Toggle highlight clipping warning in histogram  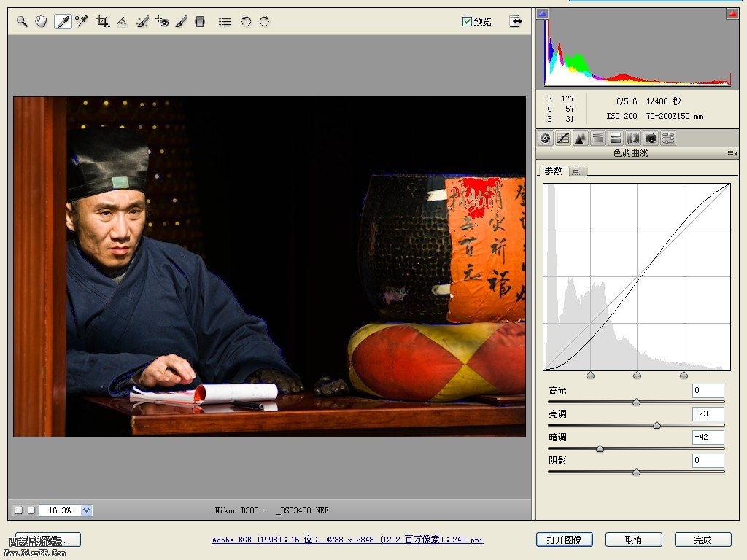(x=732, y=14)
